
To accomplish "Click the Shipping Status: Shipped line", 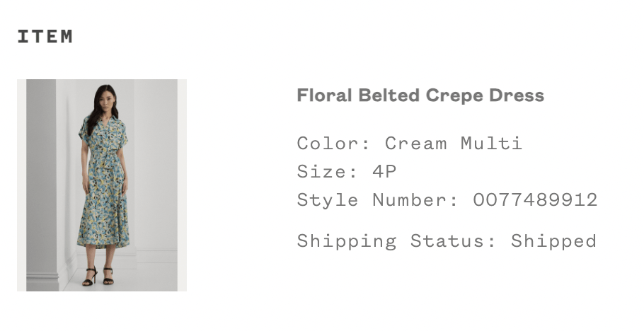I will pos(447,241).
